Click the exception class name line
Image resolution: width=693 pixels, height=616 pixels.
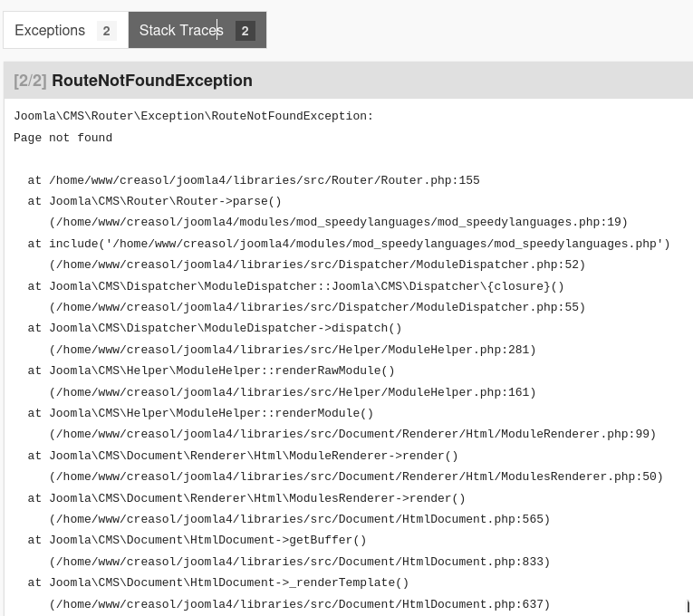[x=193, y=116]
